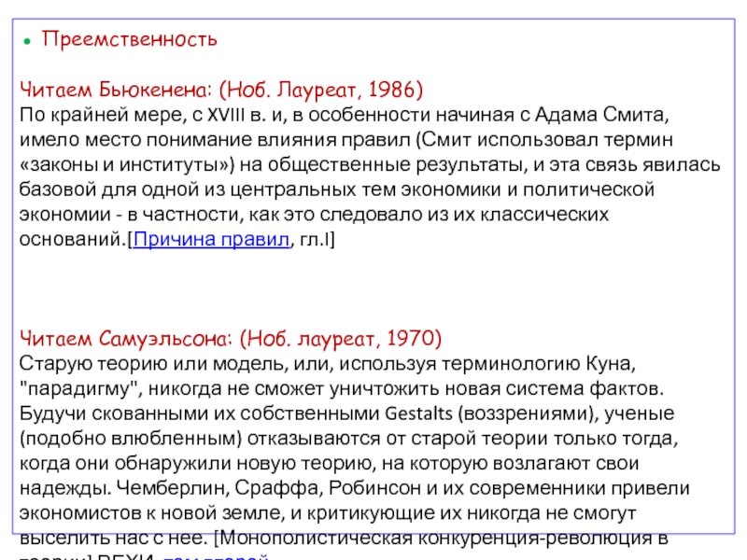
Task: Click the line starting ""парадигму", никогда не сможет"
Action: click(x=342, y=388)
